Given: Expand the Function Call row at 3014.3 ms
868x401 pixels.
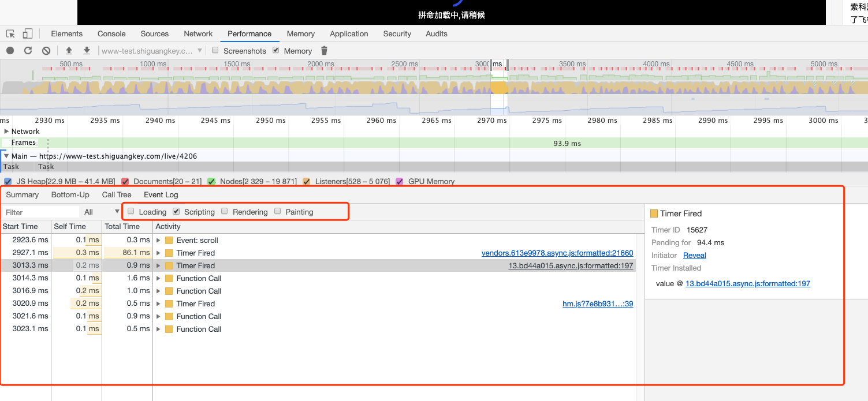Looking at the screenshot, I should pos(158,278).
